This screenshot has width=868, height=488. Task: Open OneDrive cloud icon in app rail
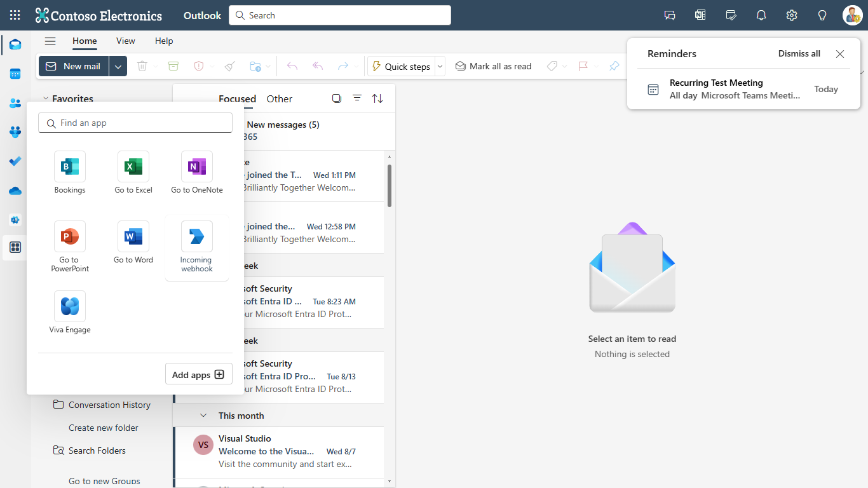15,191
